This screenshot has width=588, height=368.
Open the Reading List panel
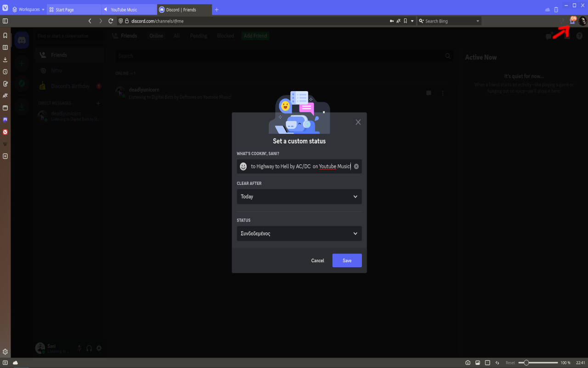[x=5, y=47]
